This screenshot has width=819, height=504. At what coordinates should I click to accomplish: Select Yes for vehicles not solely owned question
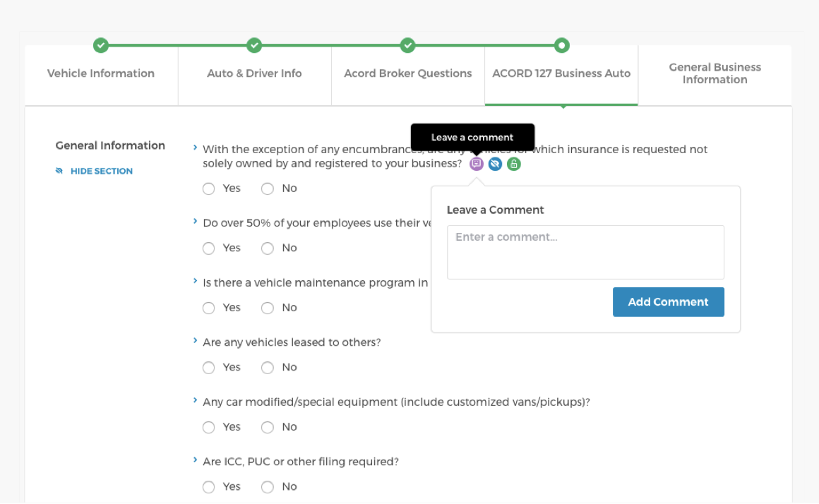(208, 188)
